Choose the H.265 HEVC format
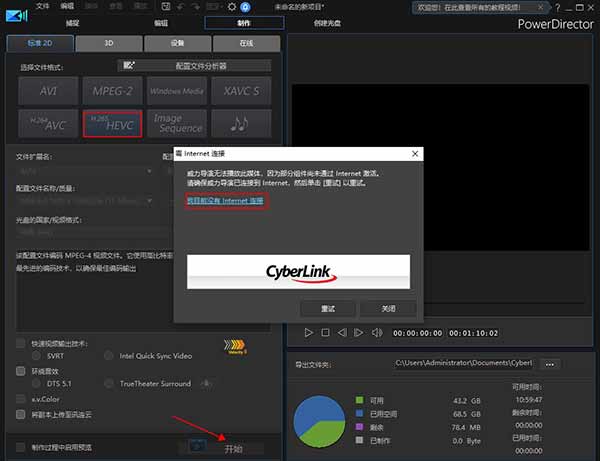The image size is (600, 461). pos(112,123)
